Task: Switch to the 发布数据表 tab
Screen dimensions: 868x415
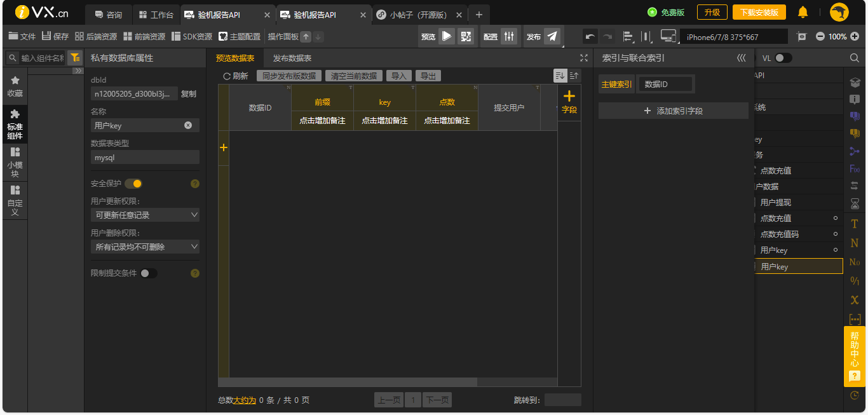Action: click(292, 58)
